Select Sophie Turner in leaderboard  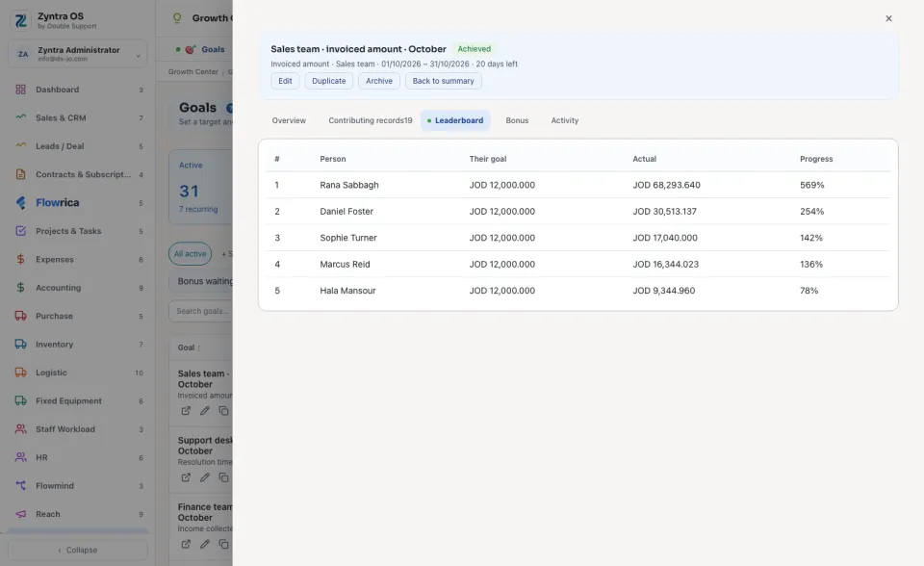tap(348, 238)
